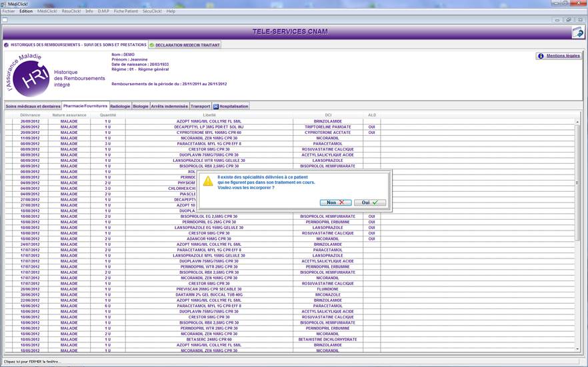588x367 pixels.
Task: Select the ADANCOR 10MG CPR 30 cell
Action: (209, 238)
